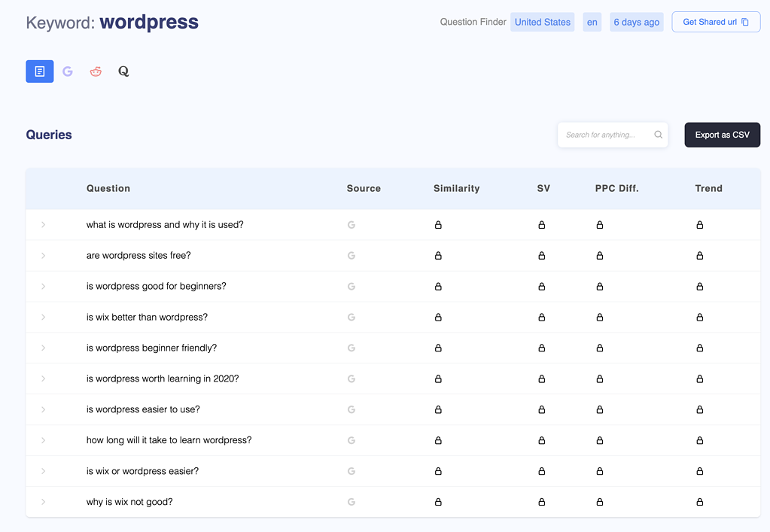This screenshot has height=532, width=770.
Task: Open the Quora source tab
Action: [x=123, y=71]
